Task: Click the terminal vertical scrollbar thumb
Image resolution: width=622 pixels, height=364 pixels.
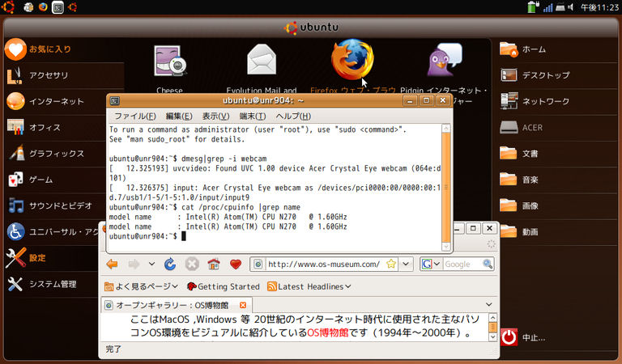Action: point(446,187)
